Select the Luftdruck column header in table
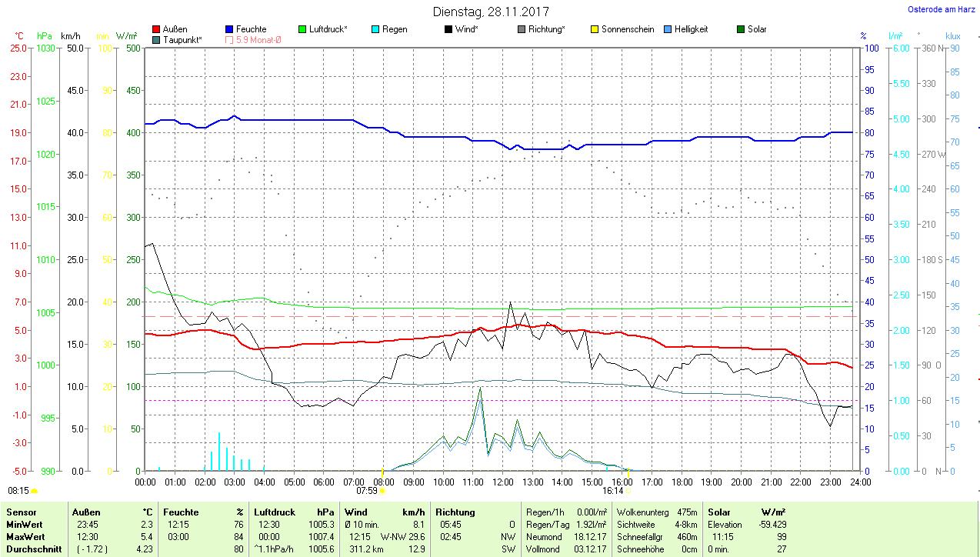This screenshot has height=557, width=980. coord(274,512)
